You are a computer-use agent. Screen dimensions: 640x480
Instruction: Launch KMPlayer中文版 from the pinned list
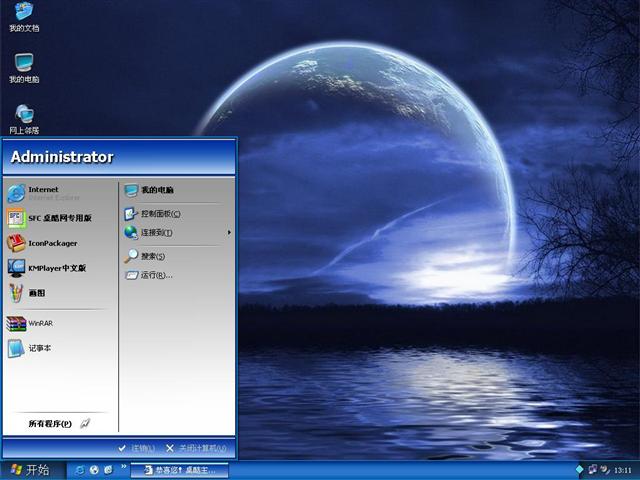click(55, 268)
